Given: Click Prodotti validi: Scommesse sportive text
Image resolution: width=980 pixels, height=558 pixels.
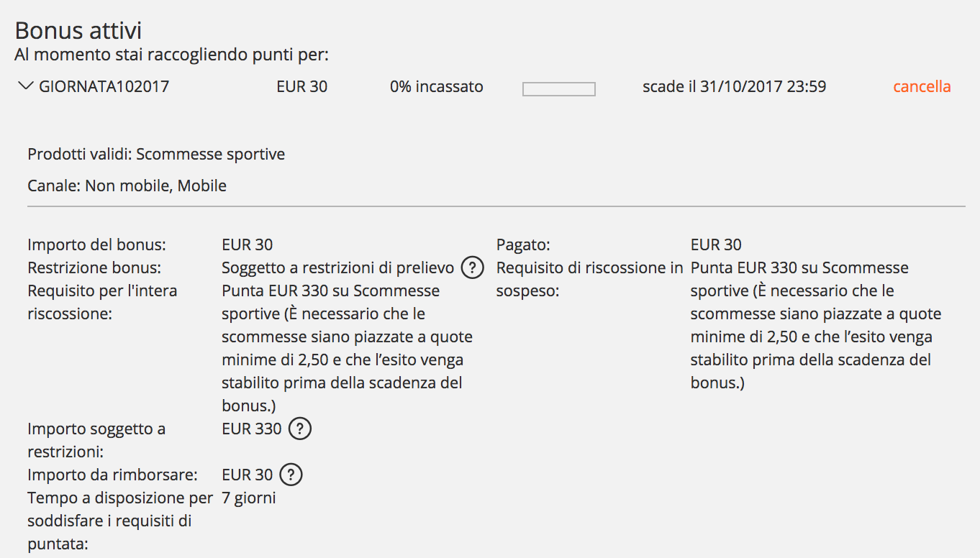Looking at the screenshot, I should 156,155.
